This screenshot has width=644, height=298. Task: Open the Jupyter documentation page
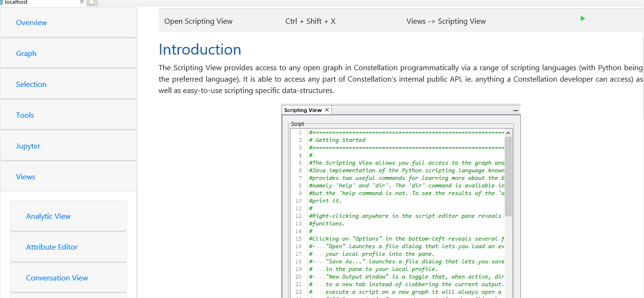click(28, 146)
